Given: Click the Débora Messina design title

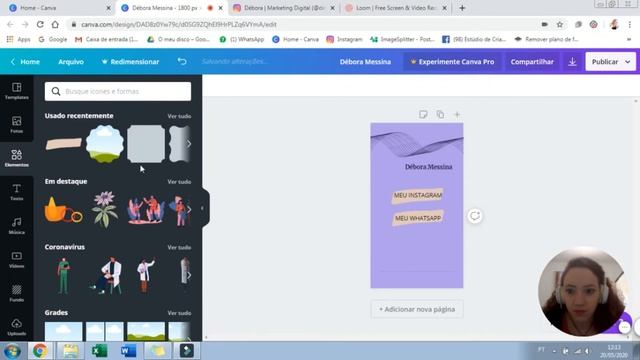Looking at the screenshot, I should 365,62.
